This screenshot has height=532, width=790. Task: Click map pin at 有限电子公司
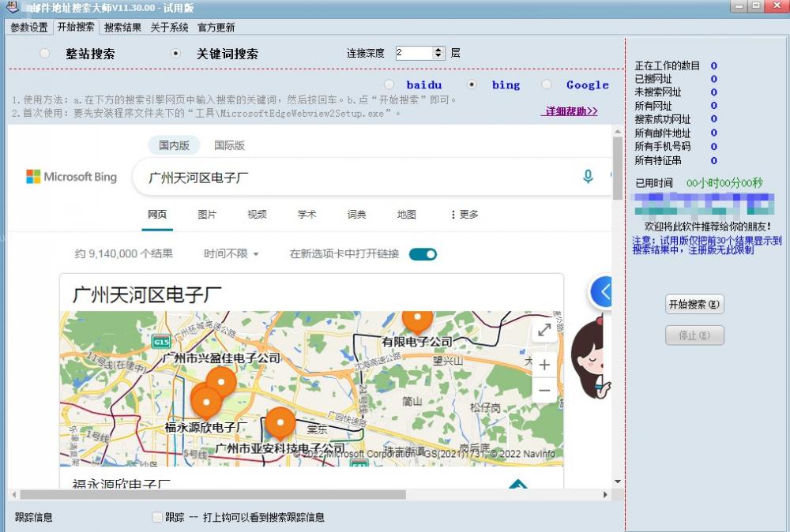pos(417,322)
